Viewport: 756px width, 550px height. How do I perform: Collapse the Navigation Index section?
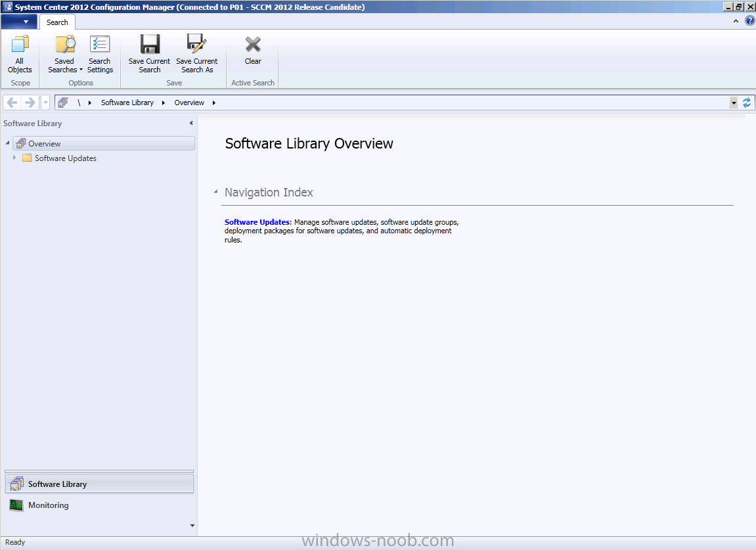point(215,191)
